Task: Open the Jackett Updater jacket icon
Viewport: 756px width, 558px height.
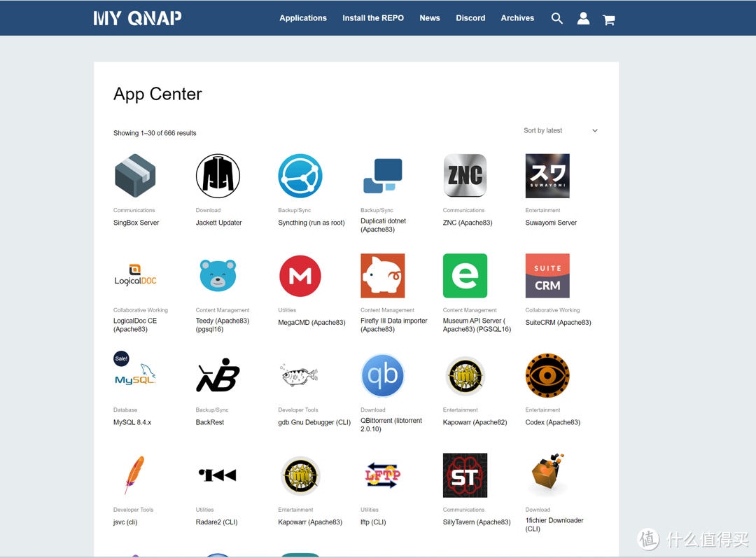Action: (x=218, y=176)
